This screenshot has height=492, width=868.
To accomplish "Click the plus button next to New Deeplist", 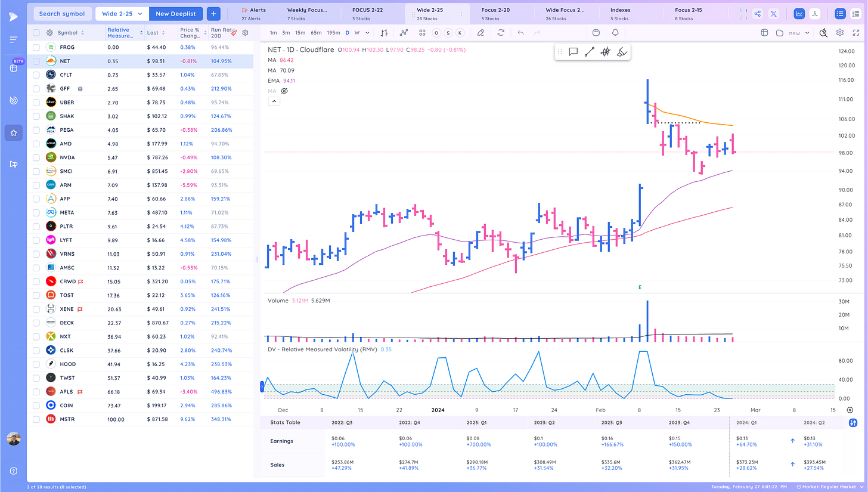I will click(x=214, y=13).
